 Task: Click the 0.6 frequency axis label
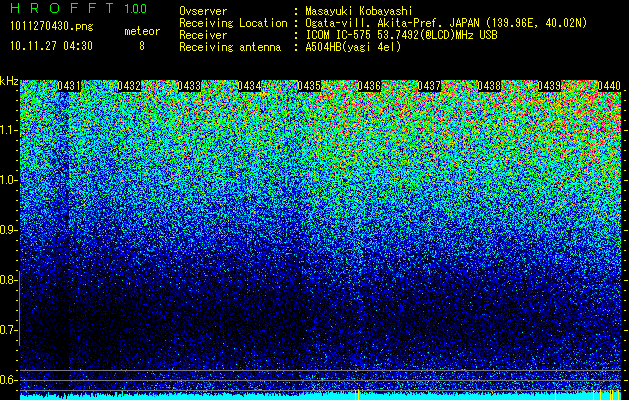point(8,380)
